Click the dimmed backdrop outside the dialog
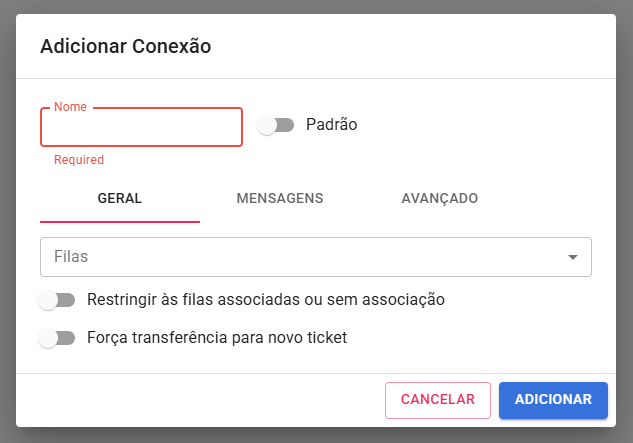 pyautogui.click(x=6, y=220)
